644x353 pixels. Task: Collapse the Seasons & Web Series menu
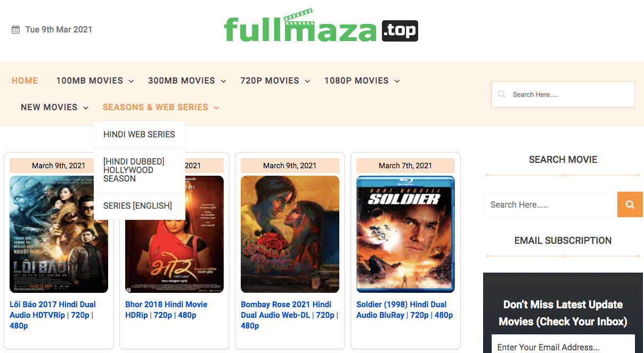coord(161,108)
